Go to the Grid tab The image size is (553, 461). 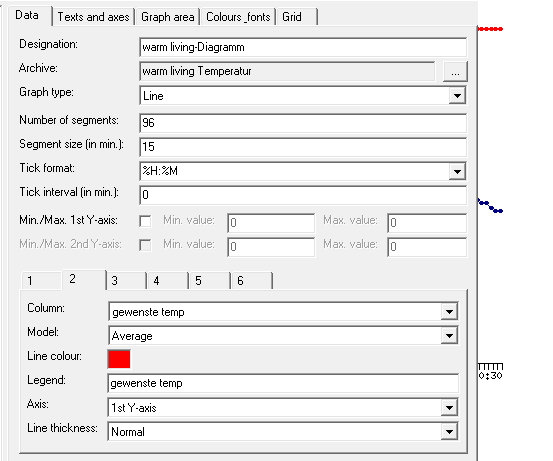pyautogui.click(x=297, y=17)
